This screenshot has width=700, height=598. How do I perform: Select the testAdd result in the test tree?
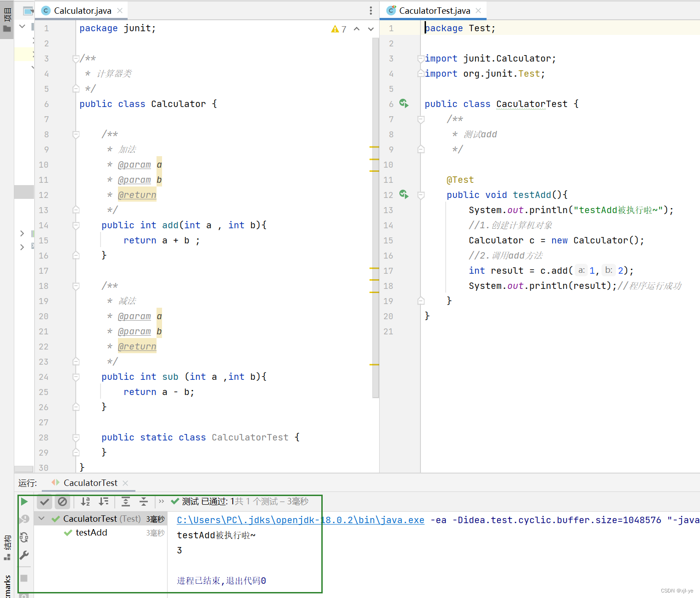pos(91,532)
